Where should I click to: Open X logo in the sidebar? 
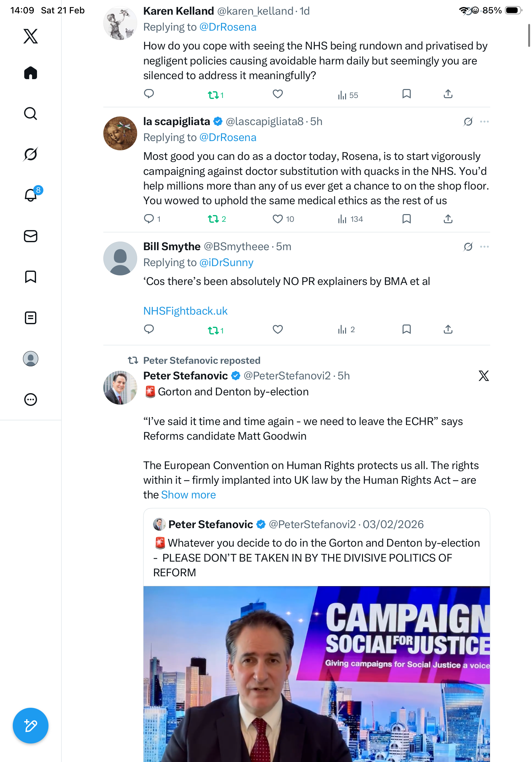pos(31,36)
